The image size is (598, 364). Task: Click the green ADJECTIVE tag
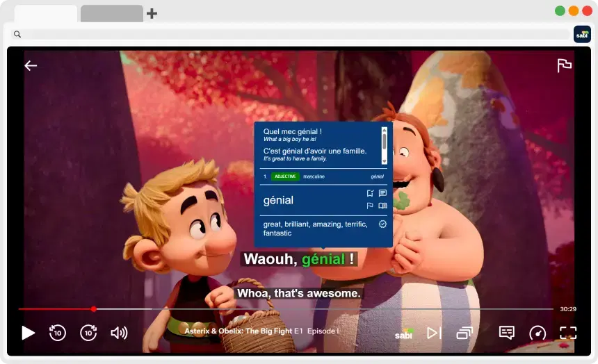285,176
